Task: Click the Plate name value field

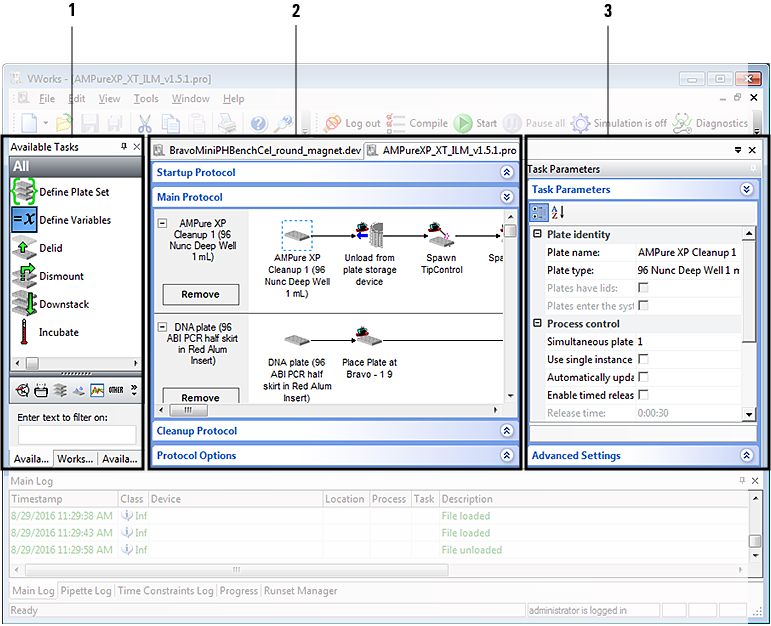Action: pyautogui.click(x=688, y=252)
